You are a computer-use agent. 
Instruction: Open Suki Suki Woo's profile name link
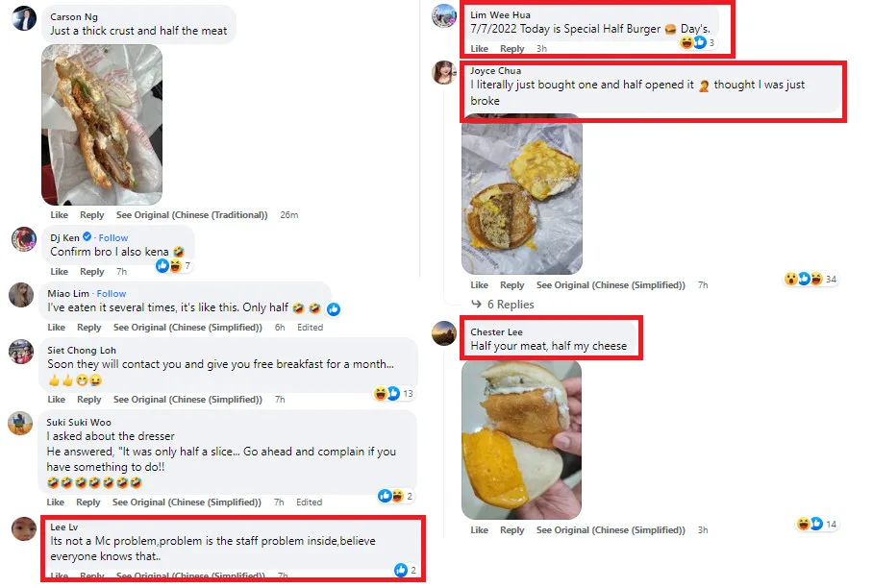pos(78,422)
